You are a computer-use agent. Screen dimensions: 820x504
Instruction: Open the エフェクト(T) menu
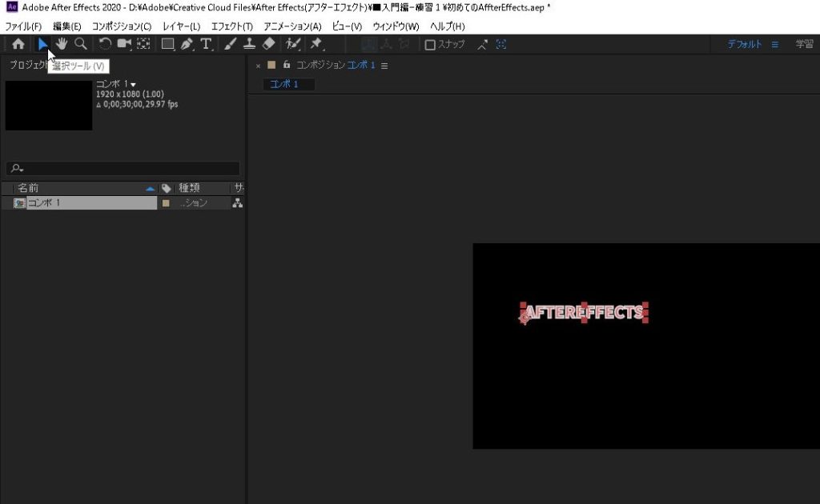(x=231, y=26)
